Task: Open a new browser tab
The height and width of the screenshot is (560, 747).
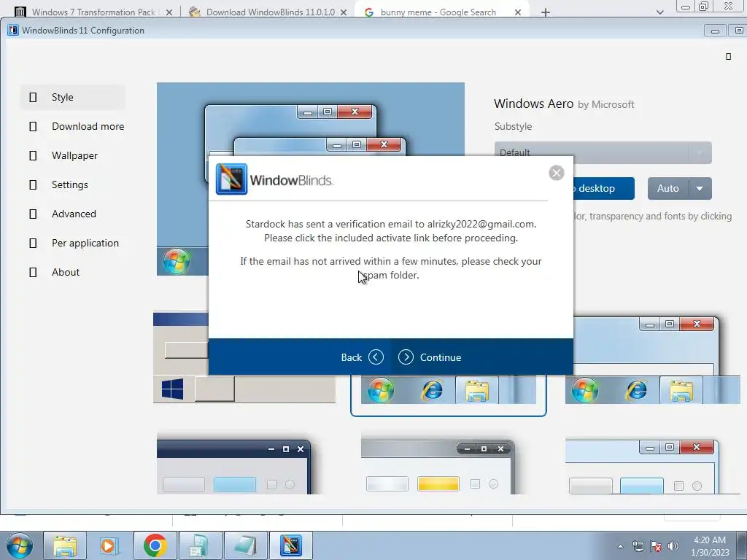Action: point(546,12)
